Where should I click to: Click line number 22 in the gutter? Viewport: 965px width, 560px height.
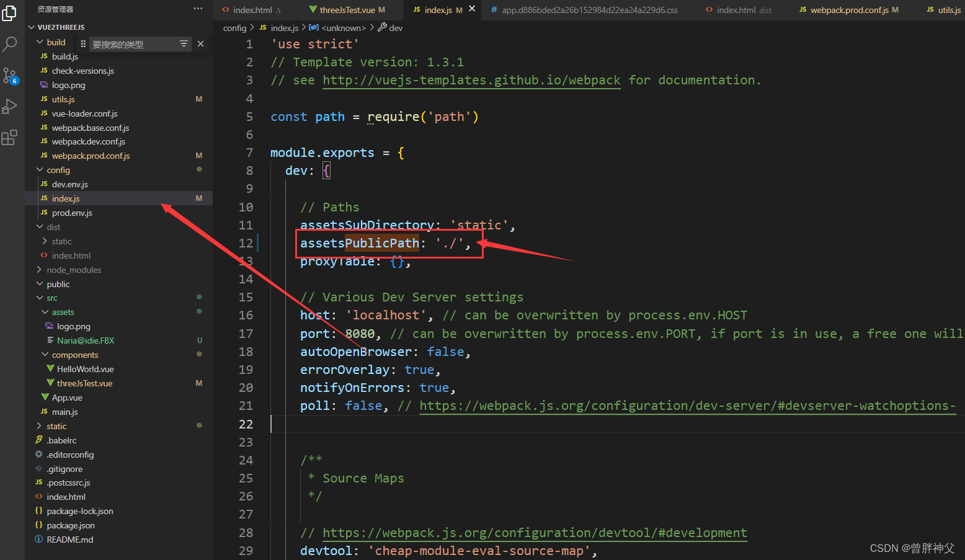coord(246,424)
